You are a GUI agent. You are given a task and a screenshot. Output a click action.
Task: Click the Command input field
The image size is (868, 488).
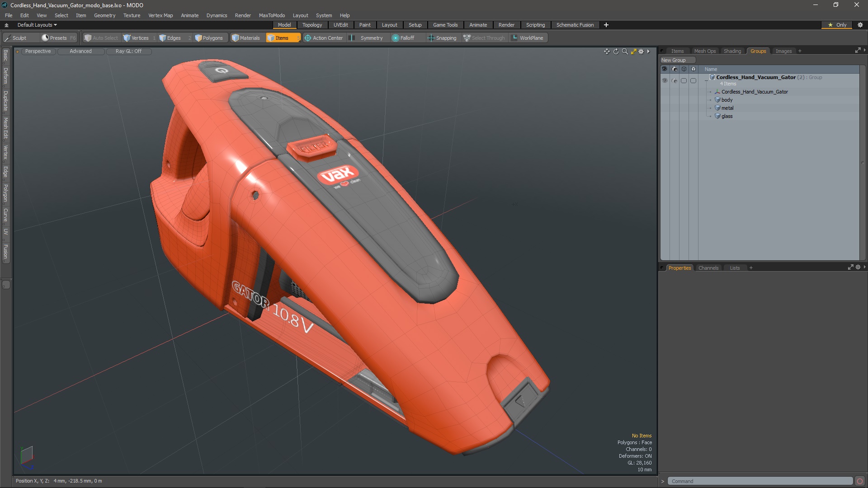coord(759,481)
